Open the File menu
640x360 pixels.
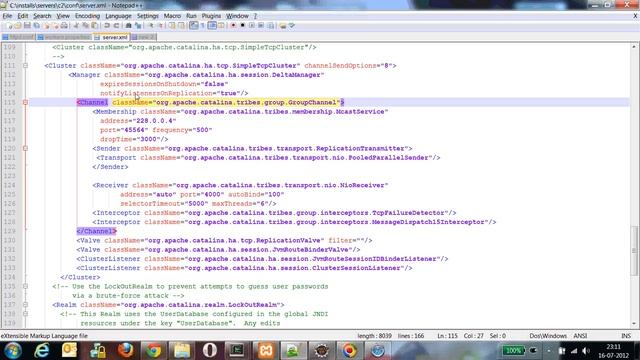pyautogui.click(x=7, y=16)
